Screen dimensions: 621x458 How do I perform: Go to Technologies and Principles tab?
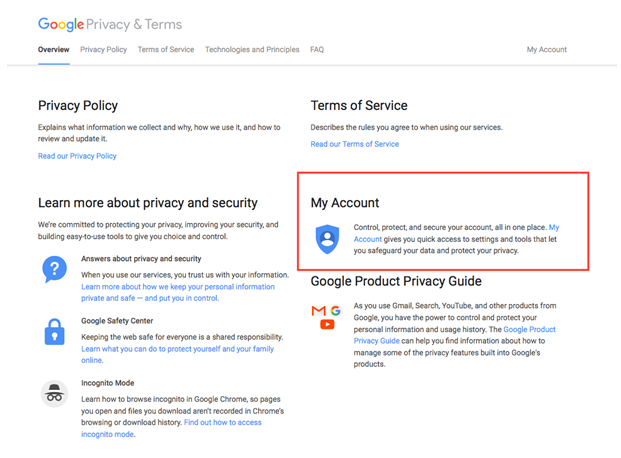[x=252, y=50]
